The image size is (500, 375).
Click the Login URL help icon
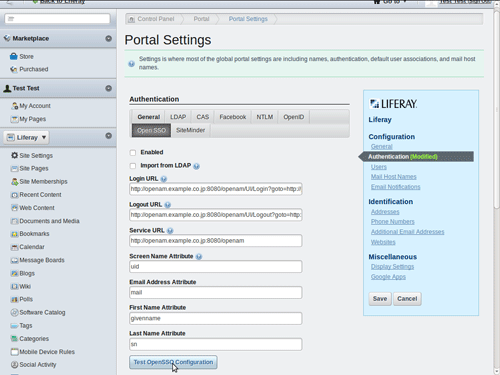164,179
